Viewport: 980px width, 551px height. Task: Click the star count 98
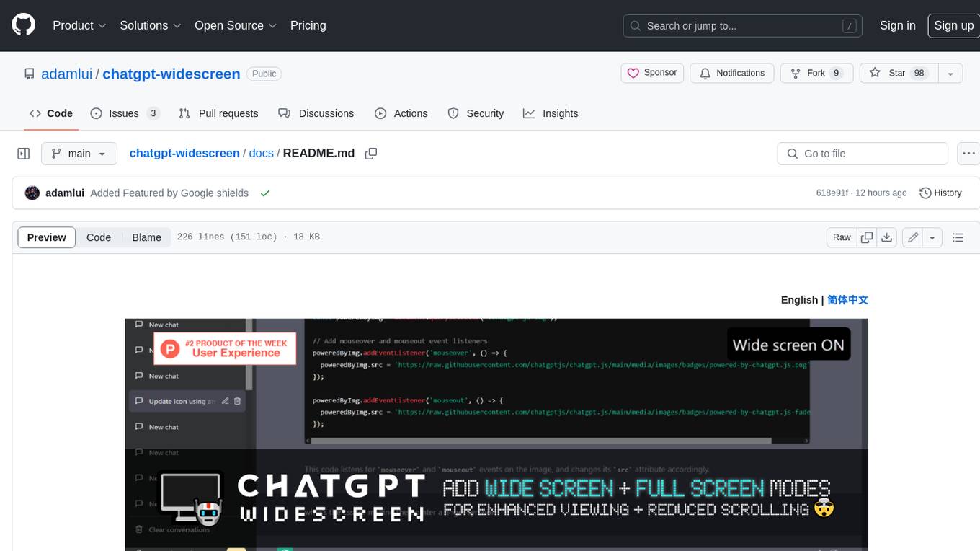tap(919, 73)
